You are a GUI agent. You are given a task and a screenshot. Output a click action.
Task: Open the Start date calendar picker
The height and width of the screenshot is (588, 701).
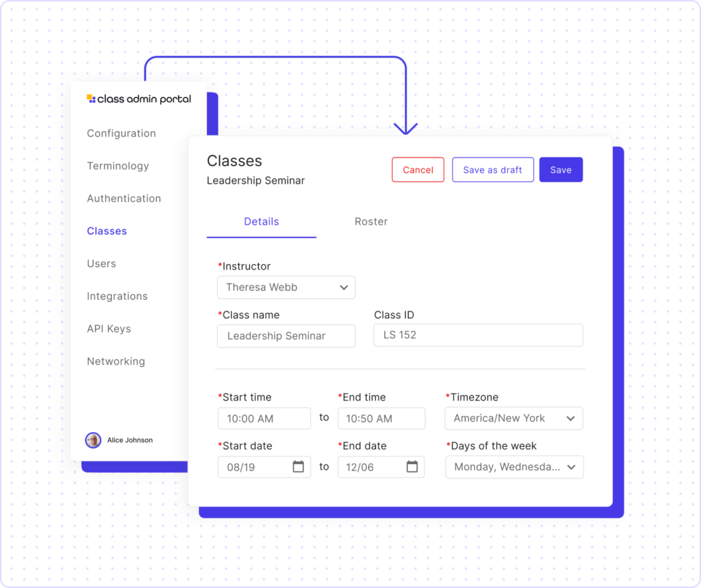click(x=298, y=467)
